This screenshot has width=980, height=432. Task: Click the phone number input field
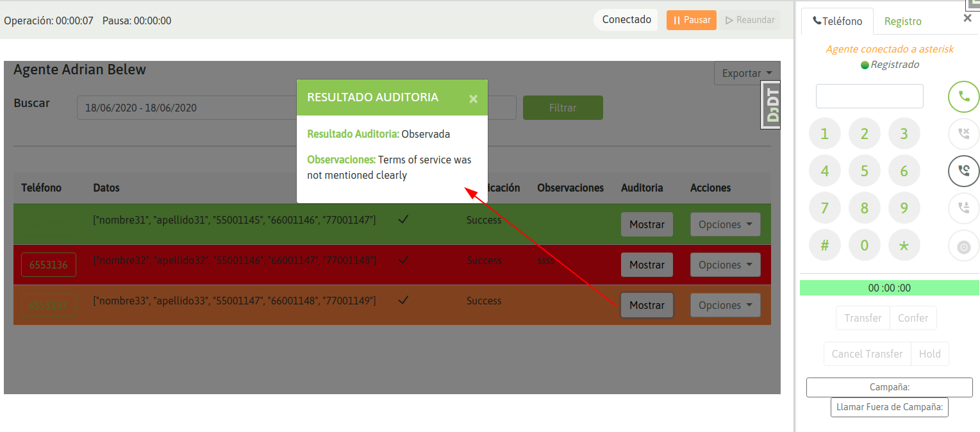tap(869, 97)
